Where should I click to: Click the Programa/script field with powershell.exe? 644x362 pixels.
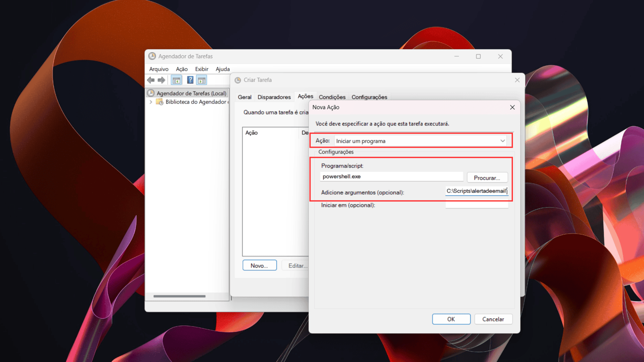pyautogui.click(x=391, y=177)
